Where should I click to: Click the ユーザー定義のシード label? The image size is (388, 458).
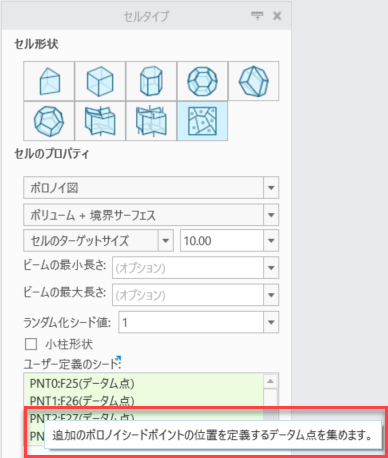coord(72,364)
